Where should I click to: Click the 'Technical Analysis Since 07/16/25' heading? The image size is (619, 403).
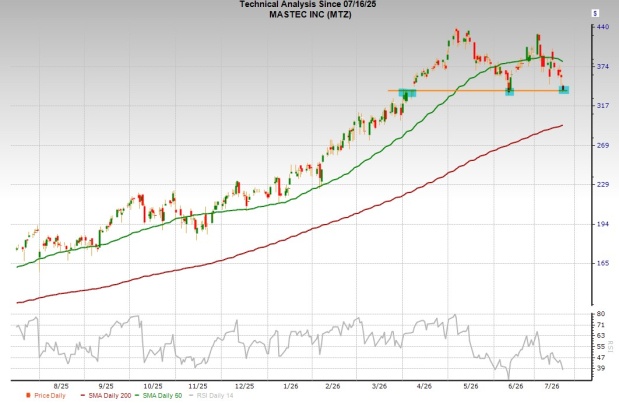coord(308,4)
